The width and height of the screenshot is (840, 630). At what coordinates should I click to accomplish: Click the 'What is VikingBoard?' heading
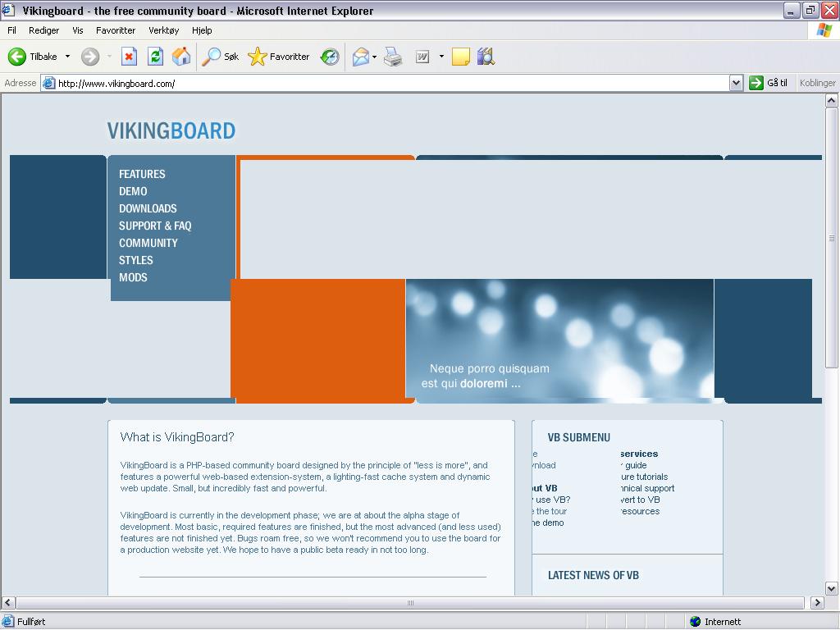[x=177, y=437]
